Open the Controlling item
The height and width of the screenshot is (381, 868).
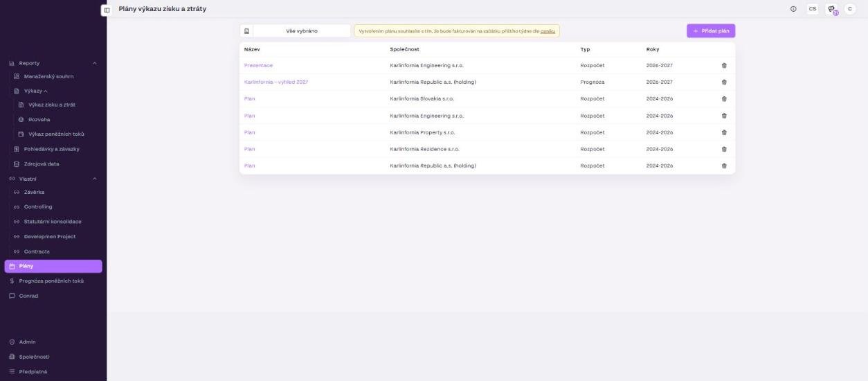point(38,206)
